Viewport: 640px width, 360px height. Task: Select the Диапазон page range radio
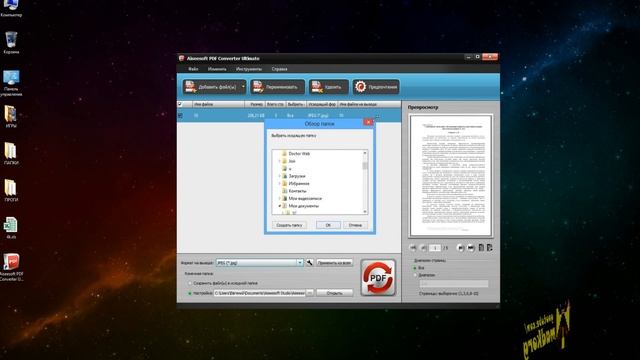415,275
